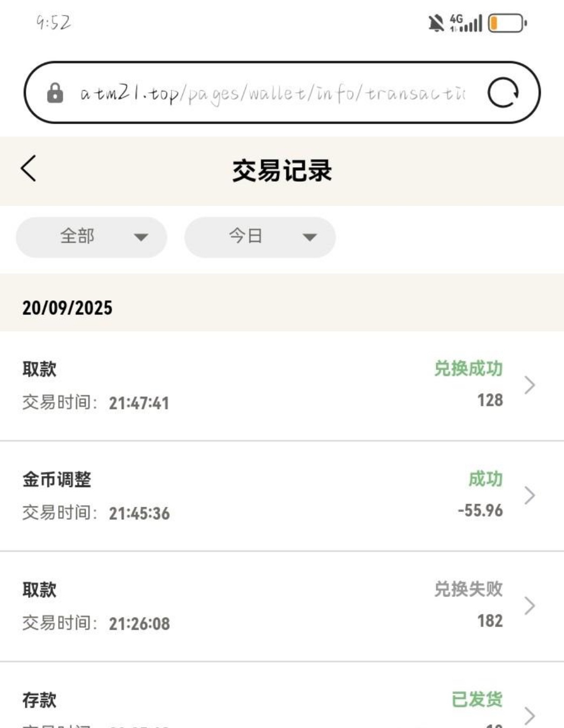Expand the 21:47:41 取款 record chevron

[x=529, y=385]
